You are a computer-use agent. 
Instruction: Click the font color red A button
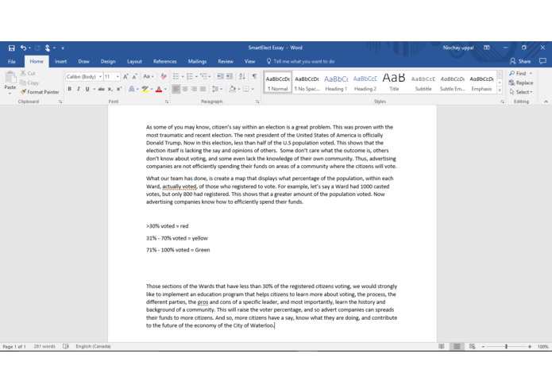click(x=159, y=90)
